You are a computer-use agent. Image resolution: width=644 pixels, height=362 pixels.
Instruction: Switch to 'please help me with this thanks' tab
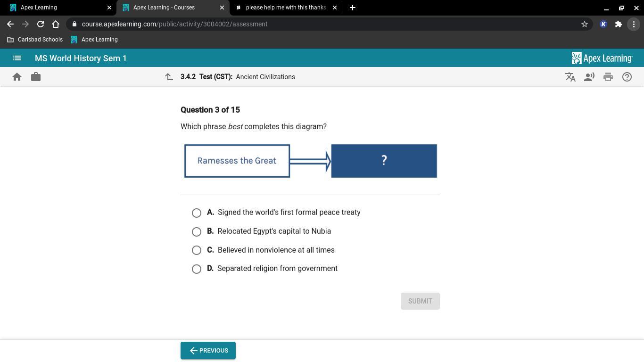(x=286, y=8)
